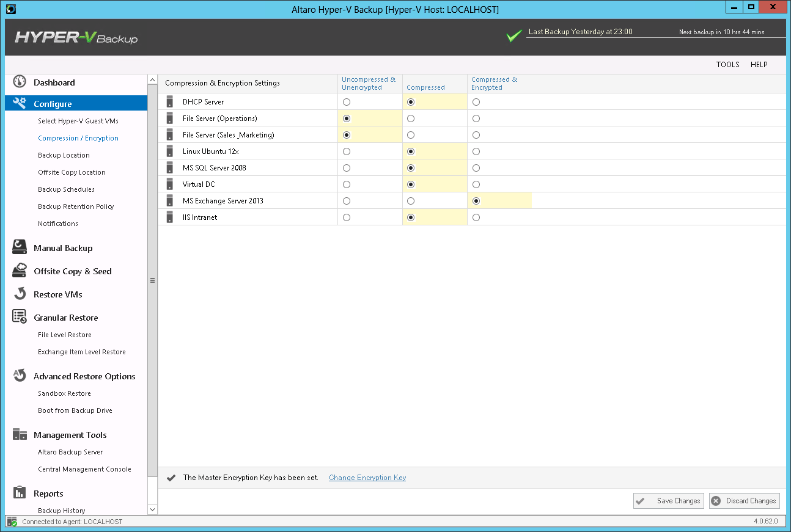Image resolution: width=791 pixels, height=532 pixels.
Task: Click the MS SQL Server 2008 VM icon
Action: tap(170, 167)
